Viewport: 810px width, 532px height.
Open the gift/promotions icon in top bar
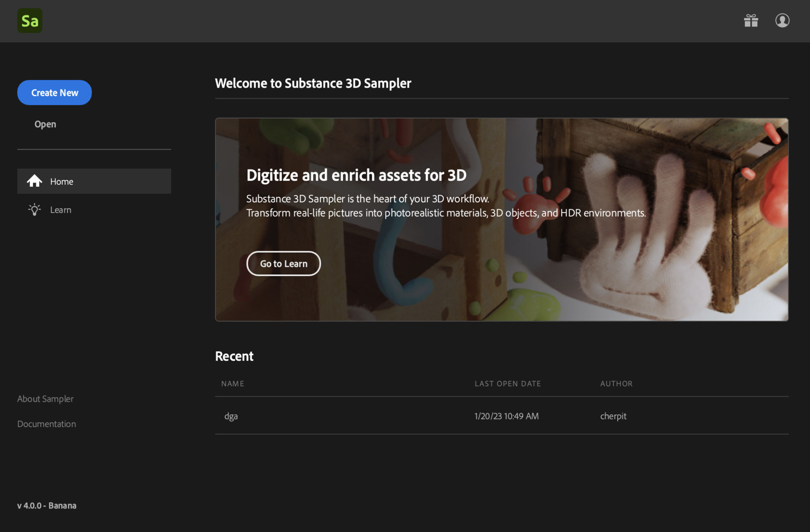[x=751, y=20]
